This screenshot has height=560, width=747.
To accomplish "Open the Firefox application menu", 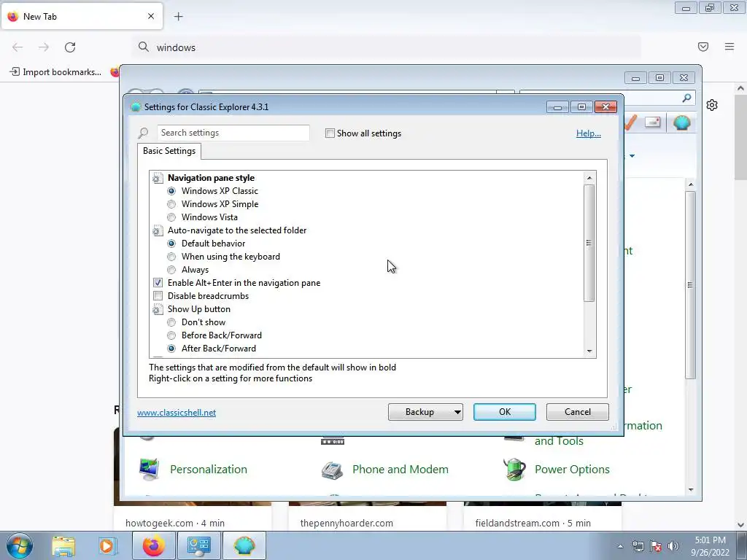I will [729, 47].
